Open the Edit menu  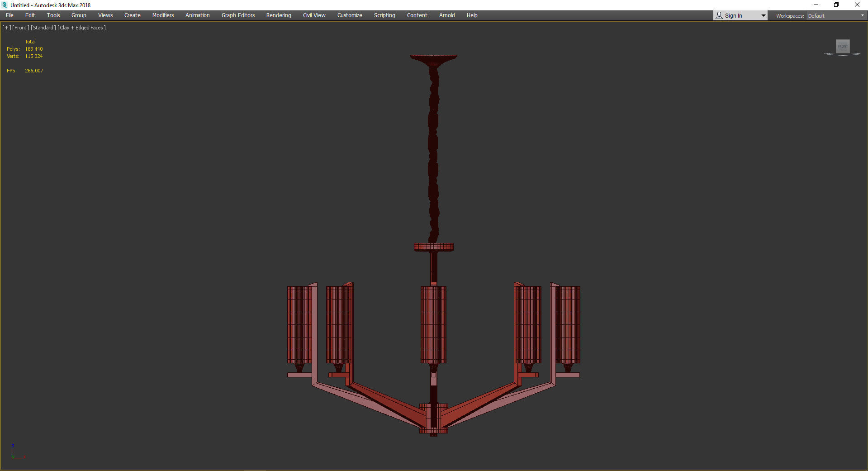[30, 15]
